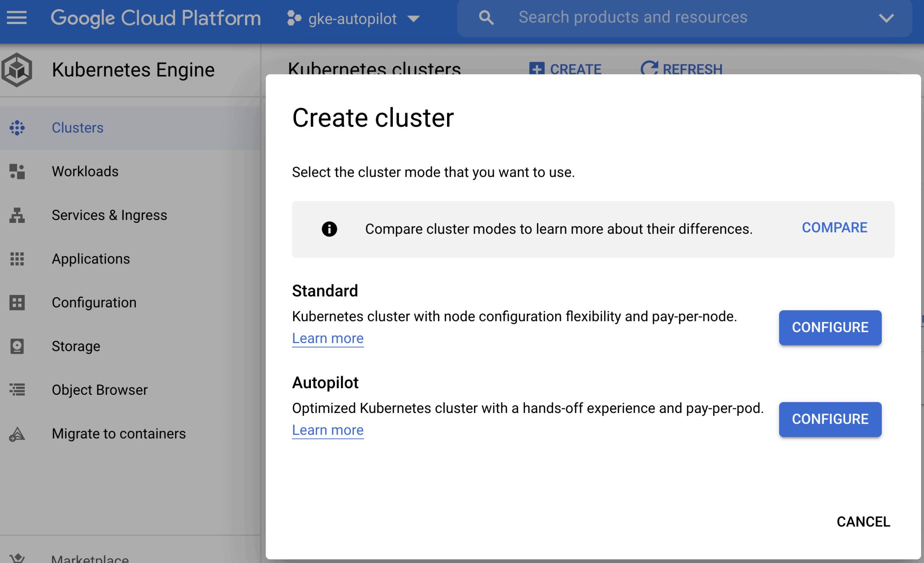Viewport: 924px width, 563px height.
Task: Open Learn more link under Standard
Action: point(327,338)
